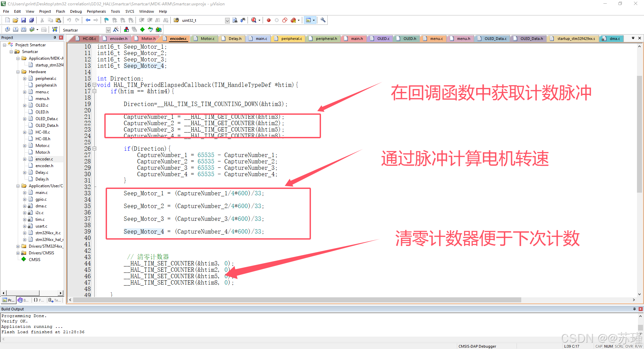The image size is (644, 349).
Task: Open the Project menu
Action: click(x=45, y=11)
